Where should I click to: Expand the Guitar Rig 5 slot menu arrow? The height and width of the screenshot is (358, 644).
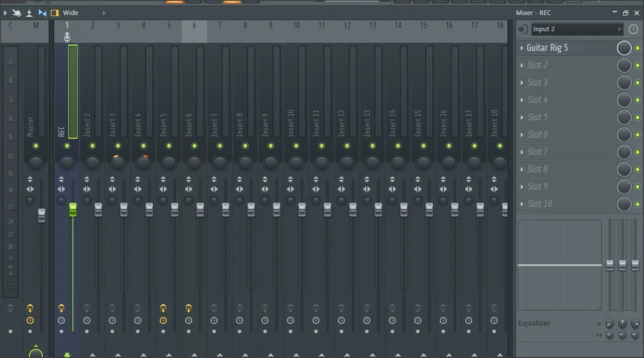[x=521, y=48]
